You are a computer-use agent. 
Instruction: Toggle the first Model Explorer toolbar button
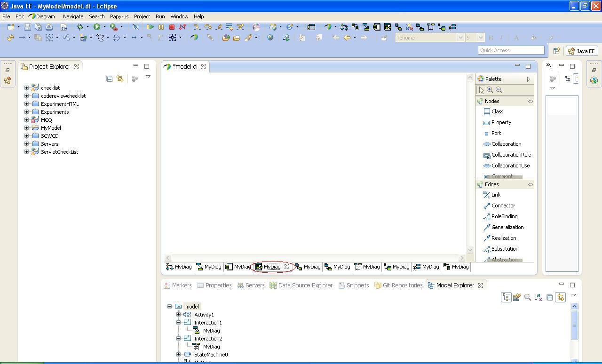click(506, 297)
